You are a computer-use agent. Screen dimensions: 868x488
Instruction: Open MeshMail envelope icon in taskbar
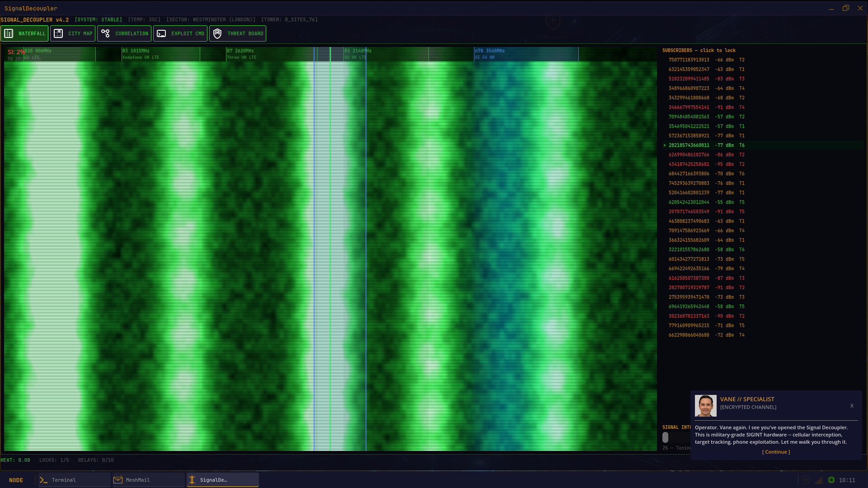[118, 480]
